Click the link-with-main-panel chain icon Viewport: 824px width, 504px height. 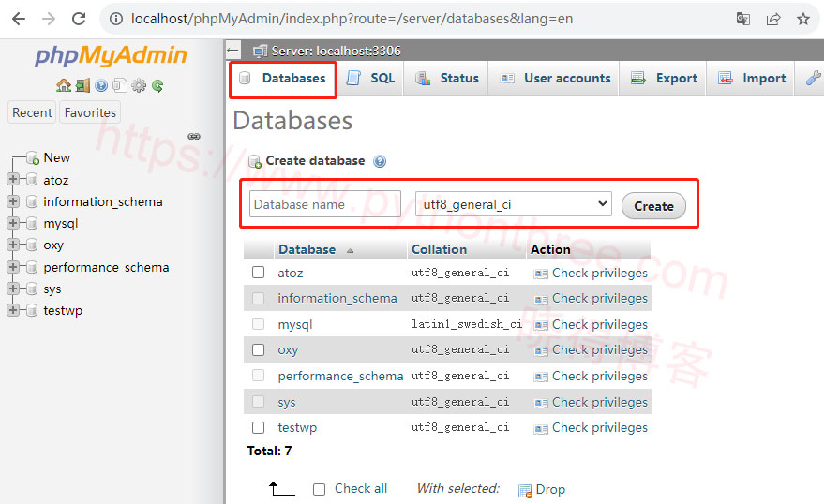194,136
